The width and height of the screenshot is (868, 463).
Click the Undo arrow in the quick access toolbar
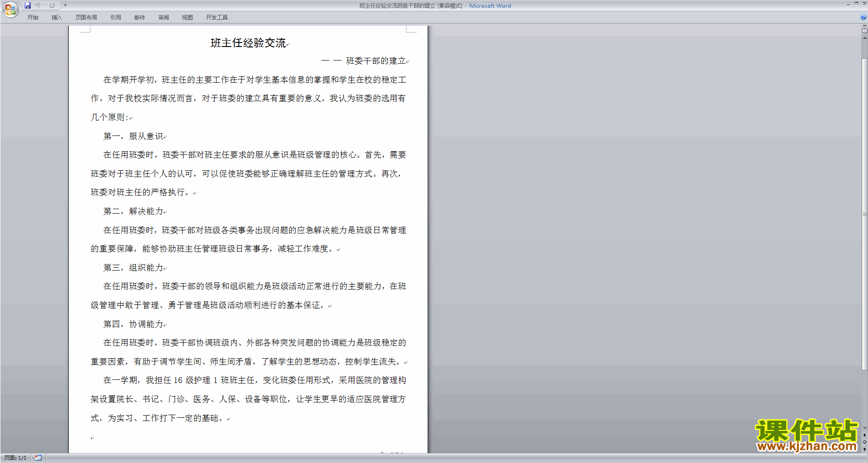tap(37, 5)
